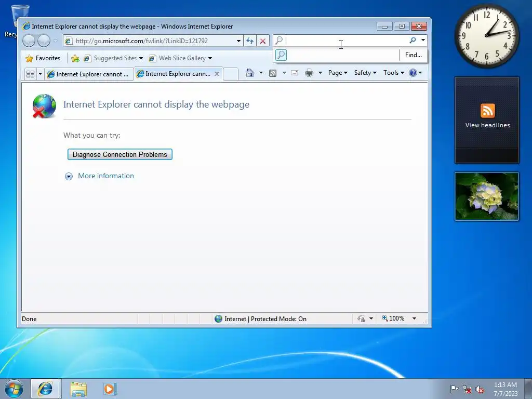Open the Page menu
Screen dimensions: 532x399
[338, 73]
